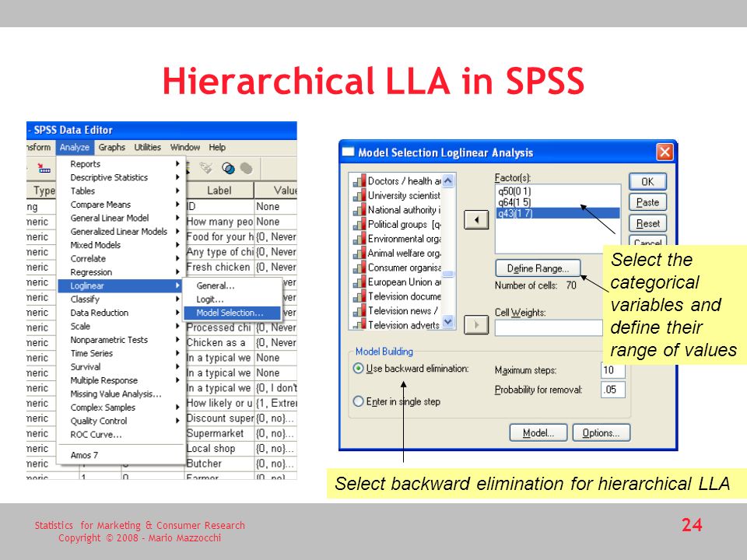Screen dimensions: 747x560
Task: Click red toolbar icon in Data Editor
Action: pyautogui.click(x=44, y=168)
